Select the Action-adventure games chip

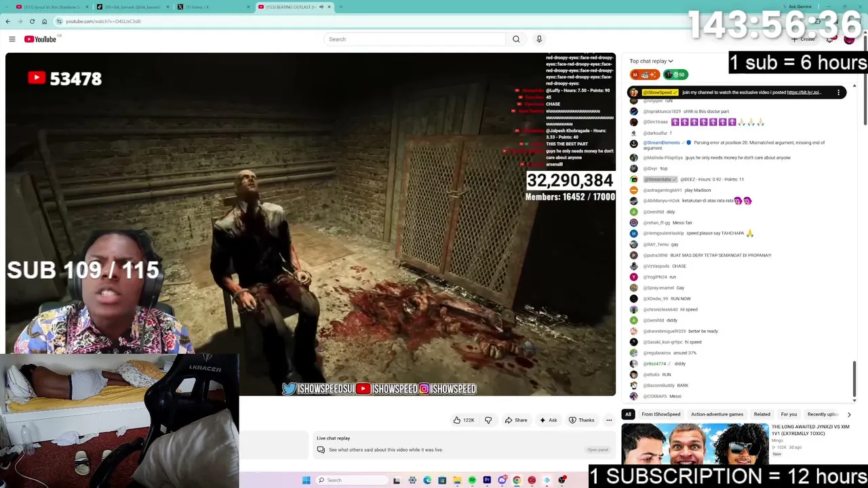[717, 414]
